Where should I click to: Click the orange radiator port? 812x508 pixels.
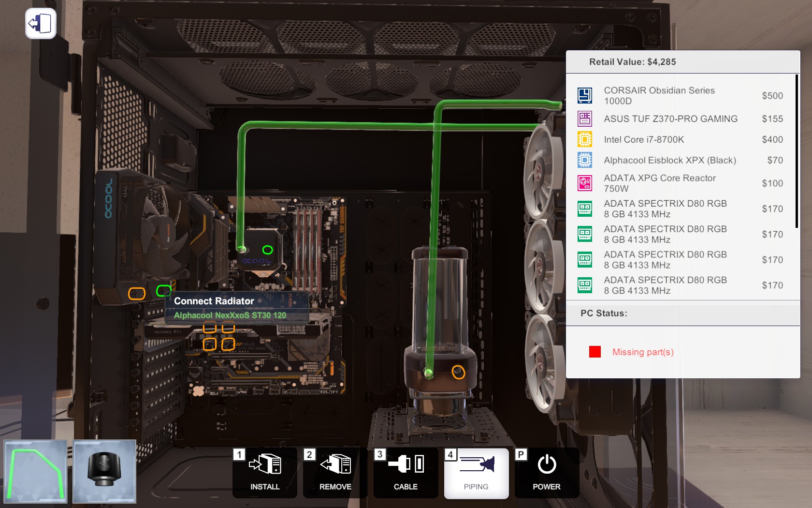(x=137, y=293)
